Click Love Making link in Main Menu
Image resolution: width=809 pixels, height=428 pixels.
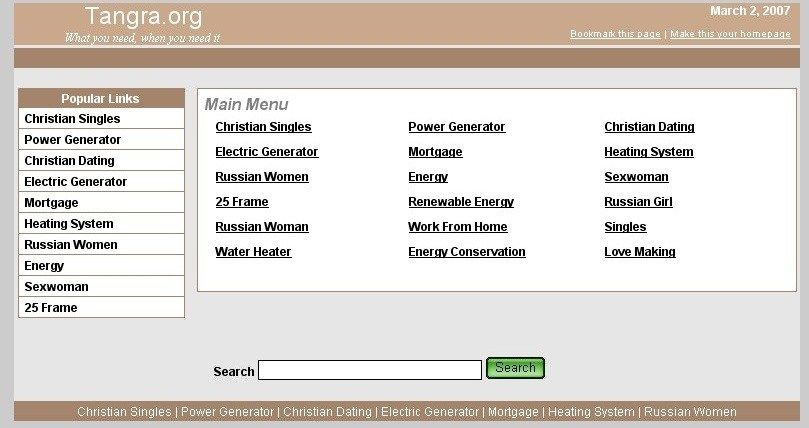(640, 252)
